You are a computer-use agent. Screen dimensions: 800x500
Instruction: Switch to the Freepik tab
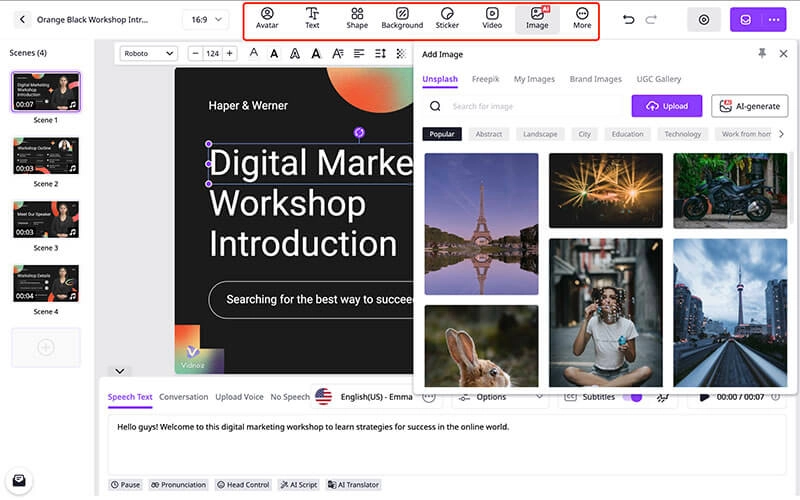[485, 79]
